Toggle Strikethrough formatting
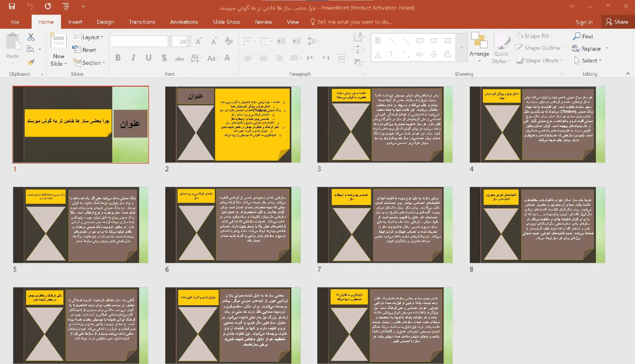635x364 pixels. click(179, 58)
